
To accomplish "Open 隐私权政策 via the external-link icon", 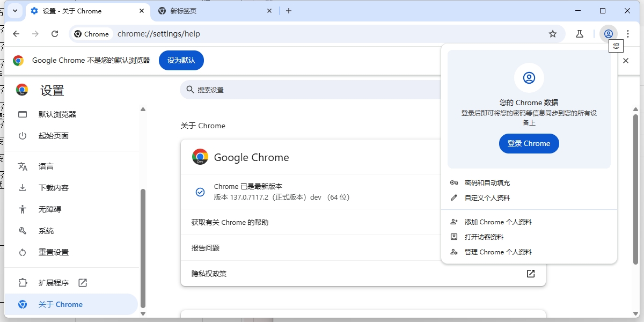I will tap(530, 274).
